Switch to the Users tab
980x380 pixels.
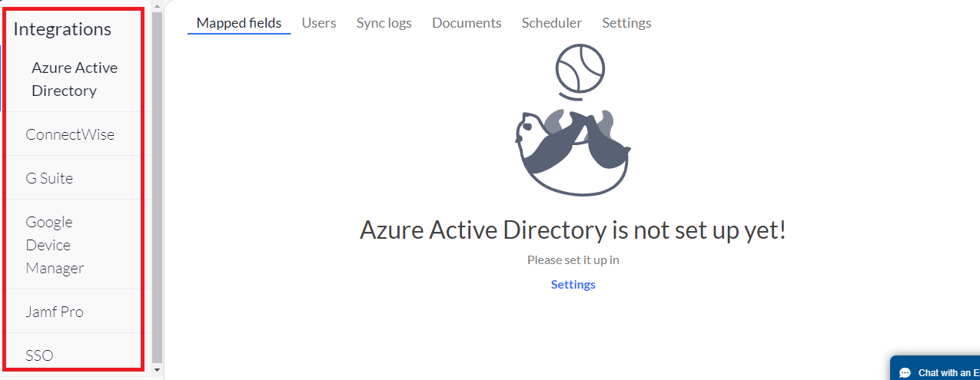[x=319, y=23]
